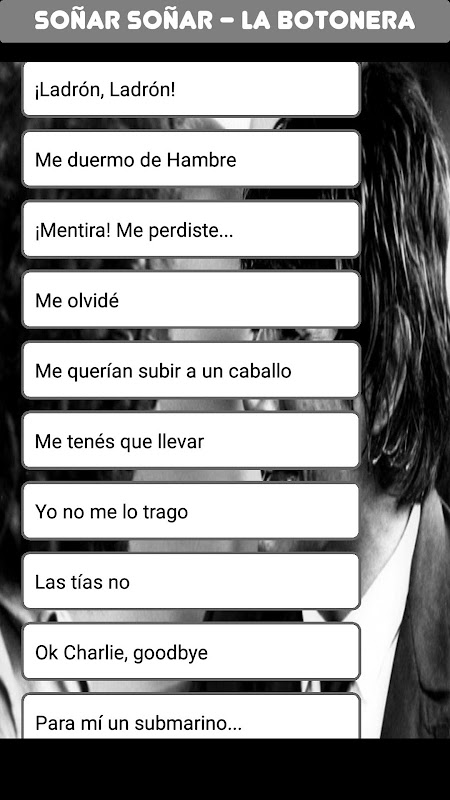Tap "Me tenés que llevar" button
450x800 pixels.
click(191, 440)
